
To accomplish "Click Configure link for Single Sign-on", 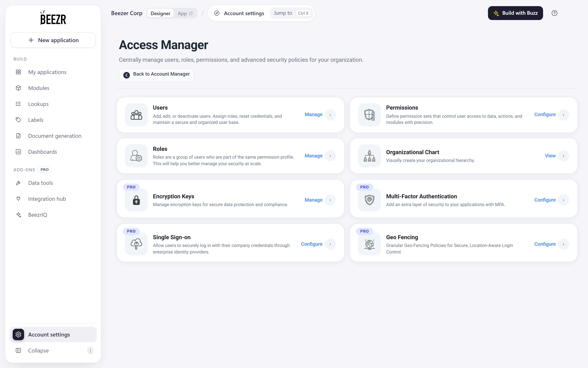I will 312,244.
